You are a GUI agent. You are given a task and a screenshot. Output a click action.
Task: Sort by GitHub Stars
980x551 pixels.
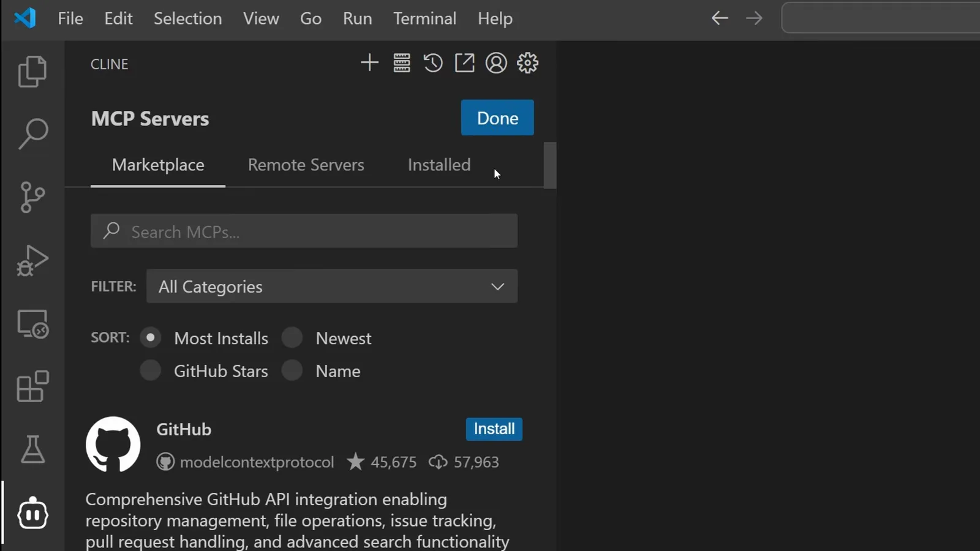pos(150,370)
